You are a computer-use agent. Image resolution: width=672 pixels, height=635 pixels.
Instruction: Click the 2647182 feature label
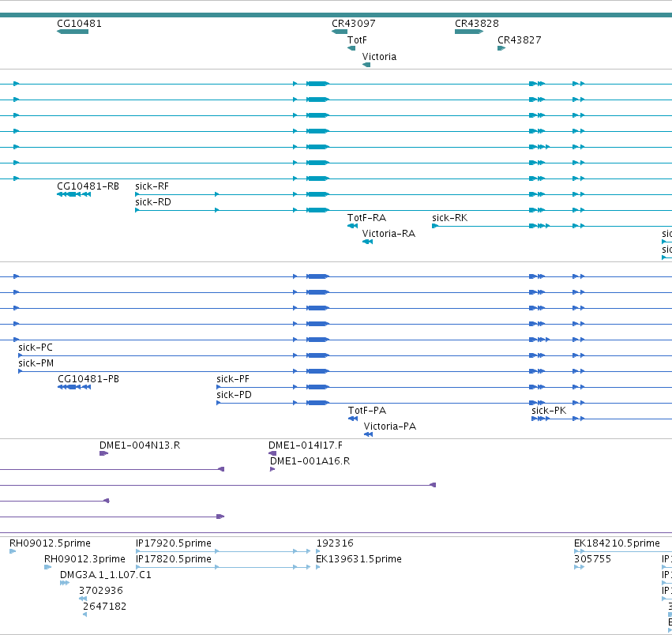tap(104, 607)
